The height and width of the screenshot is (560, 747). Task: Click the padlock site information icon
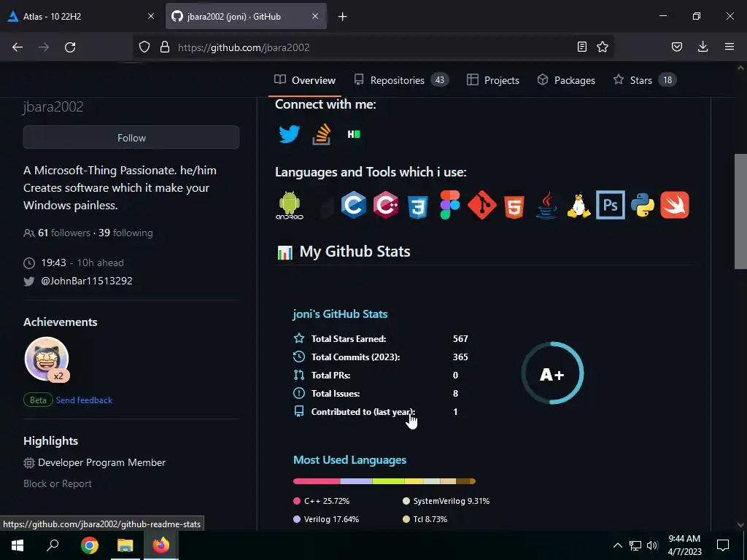(165, 47)
